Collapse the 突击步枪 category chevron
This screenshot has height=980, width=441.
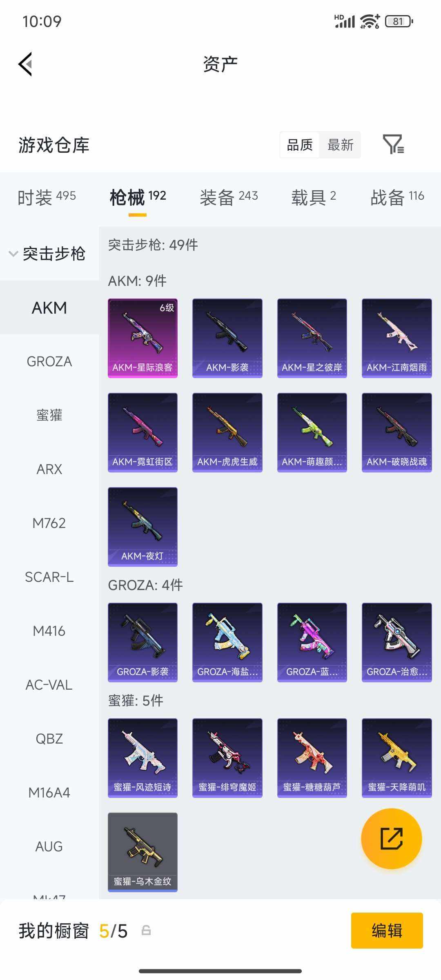[13, 254]
